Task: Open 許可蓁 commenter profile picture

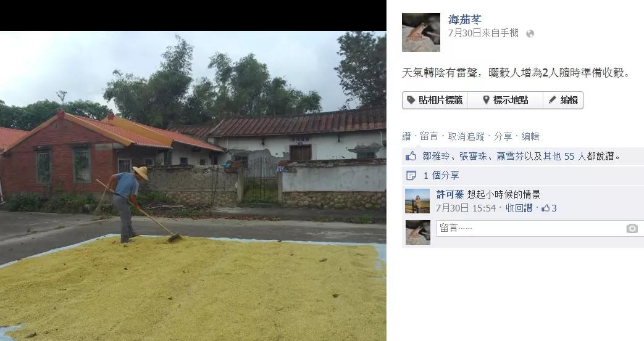Action: coord(417,201)
